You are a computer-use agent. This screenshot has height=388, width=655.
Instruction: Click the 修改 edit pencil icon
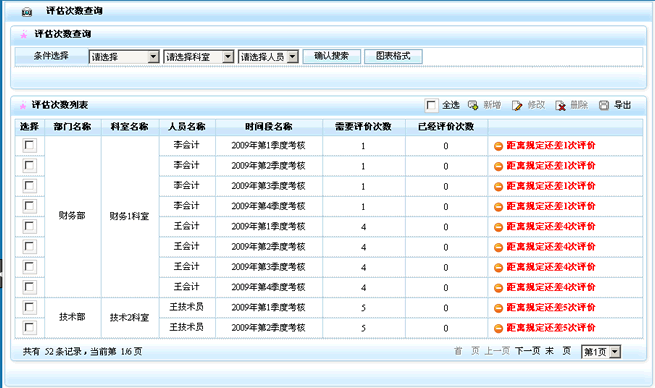point(517,106)
